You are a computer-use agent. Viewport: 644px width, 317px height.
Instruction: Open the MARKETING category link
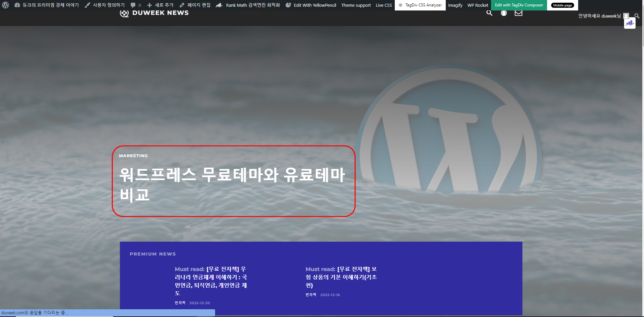[133, 156]
